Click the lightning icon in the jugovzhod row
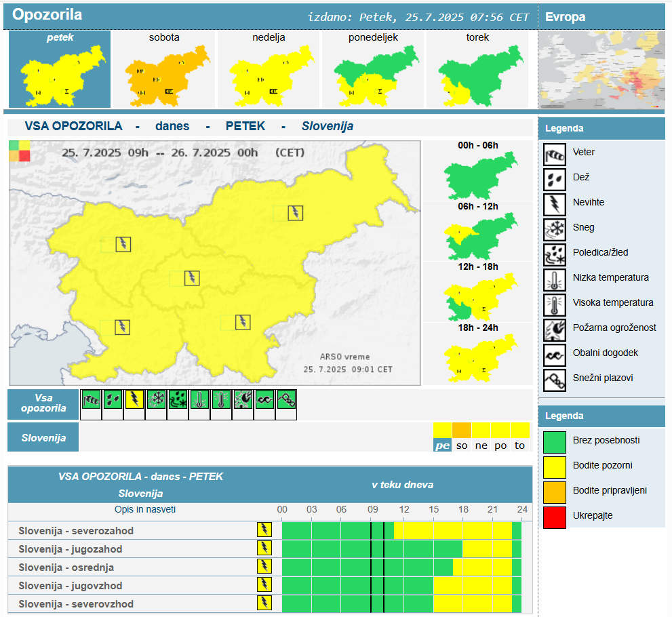Image resolution: width=672 pixels, height=617 pixels. (264, 584)
